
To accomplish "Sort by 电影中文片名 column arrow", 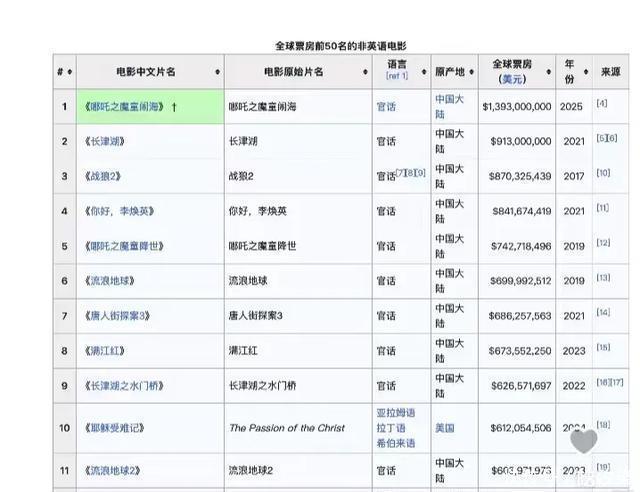I will pos(218,72).
